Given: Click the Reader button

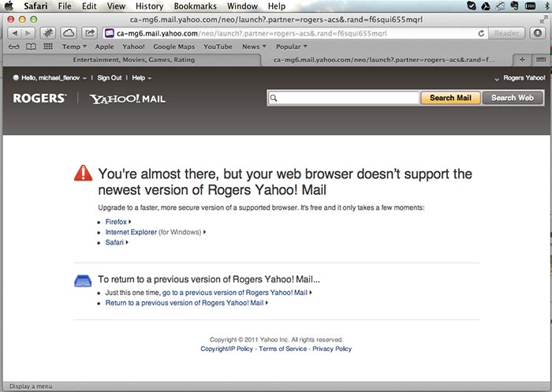Looking at the screenshot, I should (506, 33).
